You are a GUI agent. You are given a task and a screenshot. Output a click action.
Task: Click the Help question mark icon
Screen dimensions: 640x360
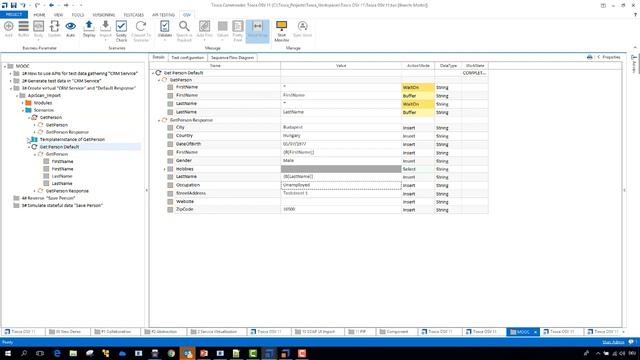[635, 15]
